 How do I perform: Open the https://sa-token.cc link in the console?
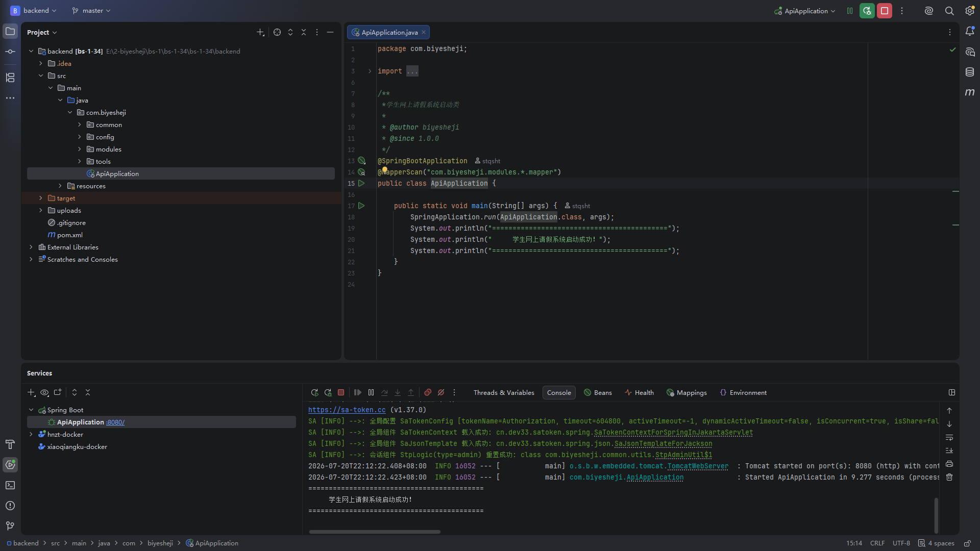click(x=347, y=410)
